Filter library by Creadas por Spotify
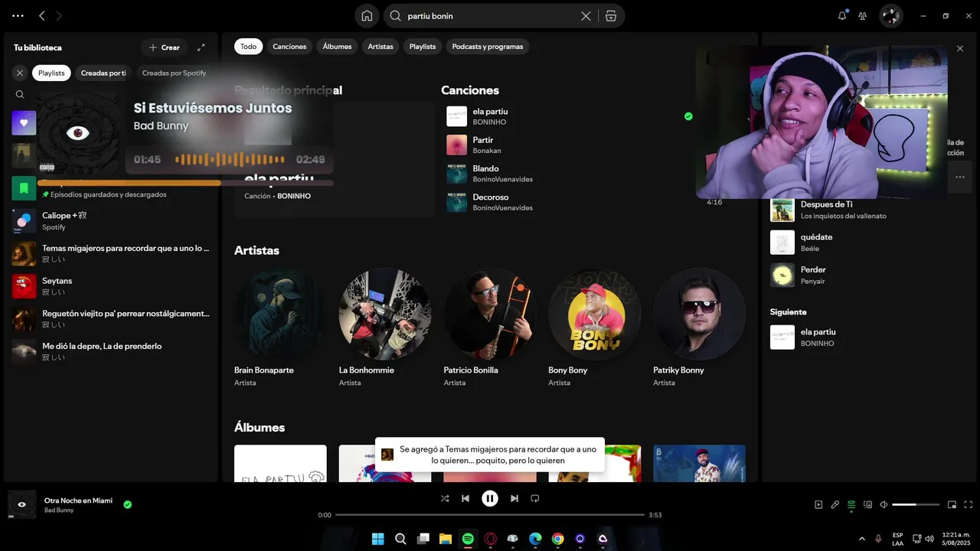Image resolution: width=980 pixels, height=551 pixels. pyautogui.click(x=174, y=73)
